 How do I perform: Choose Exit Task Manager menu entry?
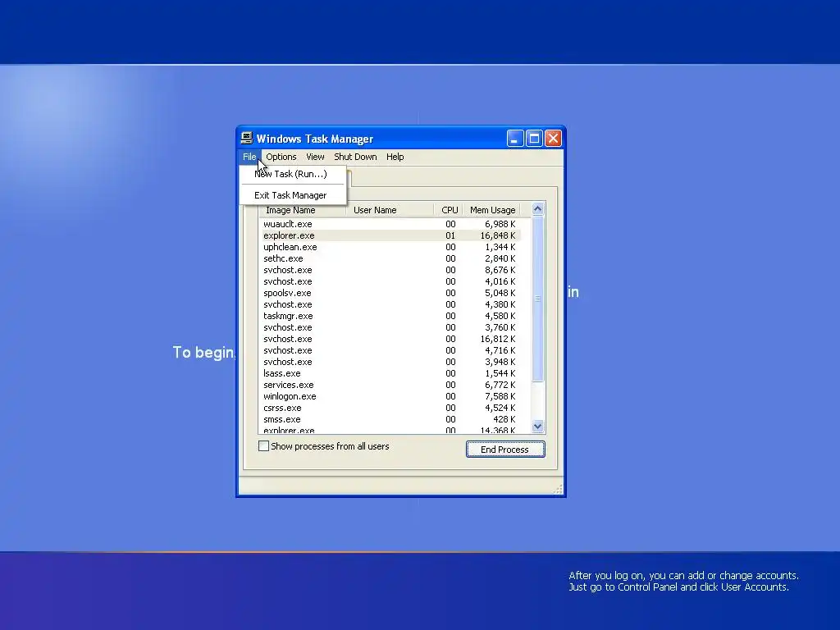pos(293,195)
